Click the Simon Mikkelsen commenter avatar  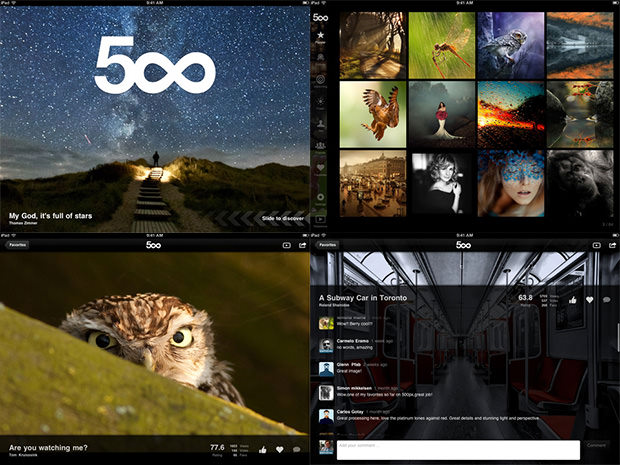(x=326, y=393)
